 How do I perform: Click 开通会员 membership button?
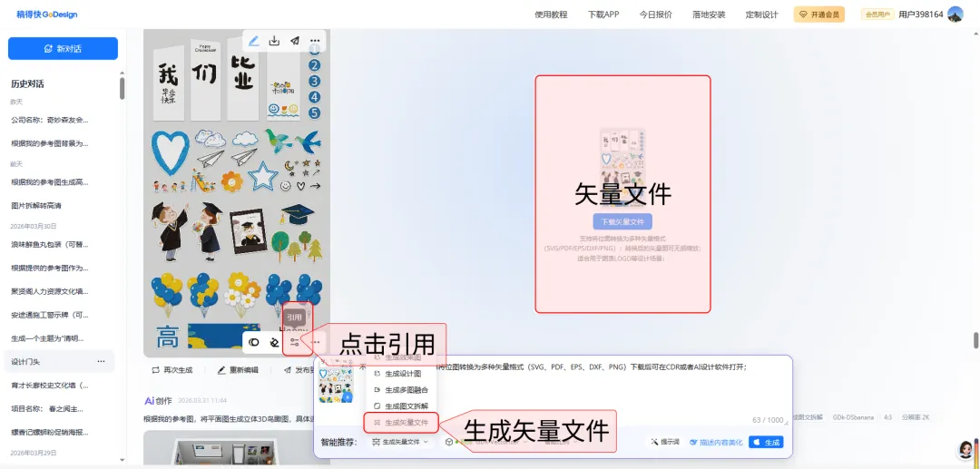point(818,15)
